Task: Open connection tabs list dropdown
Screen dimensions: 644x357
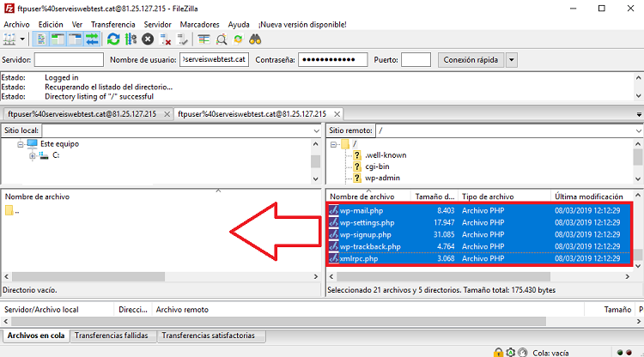Action: pos(639,114)
